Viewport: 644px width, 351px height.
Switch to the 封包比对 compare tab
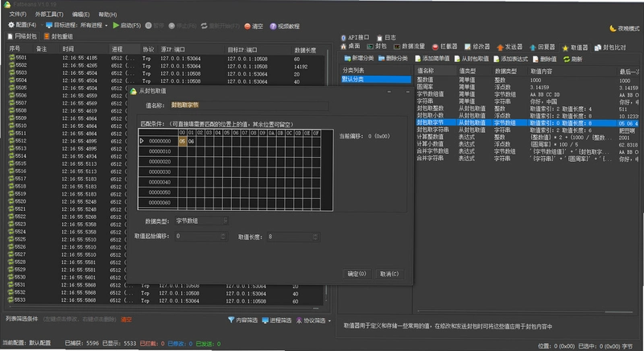tap(610, 47)
